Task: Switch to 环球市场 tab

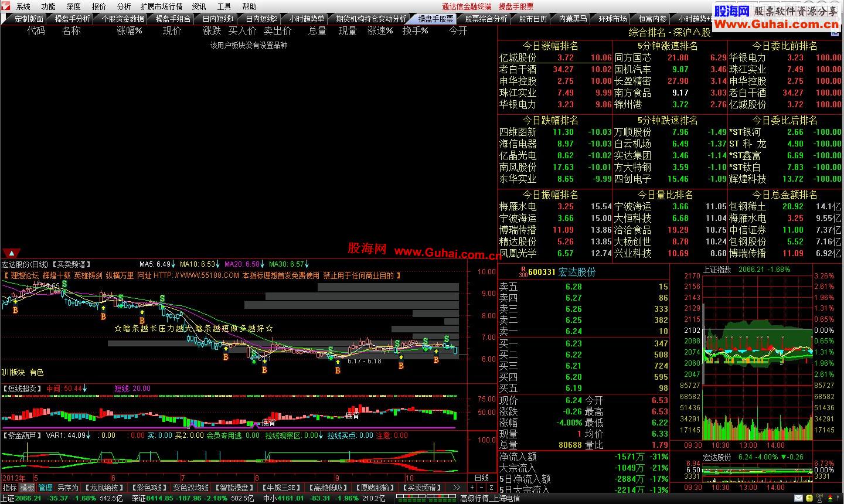Action: pyautogui.click(x=612, y=19)
